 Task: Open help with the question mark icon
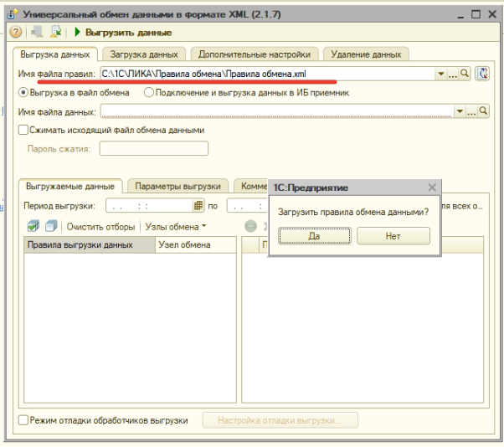click(x=15, y=32)
